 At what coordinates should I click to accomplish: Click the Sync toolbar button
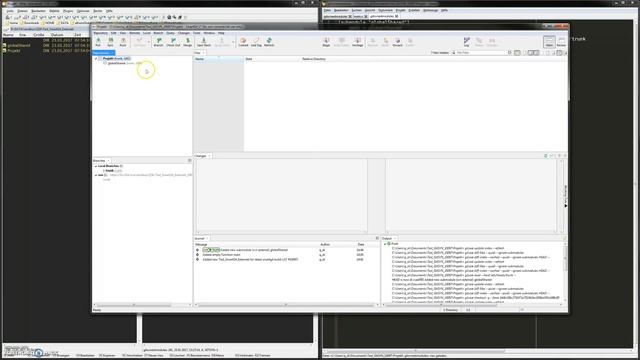coord(111,42)
